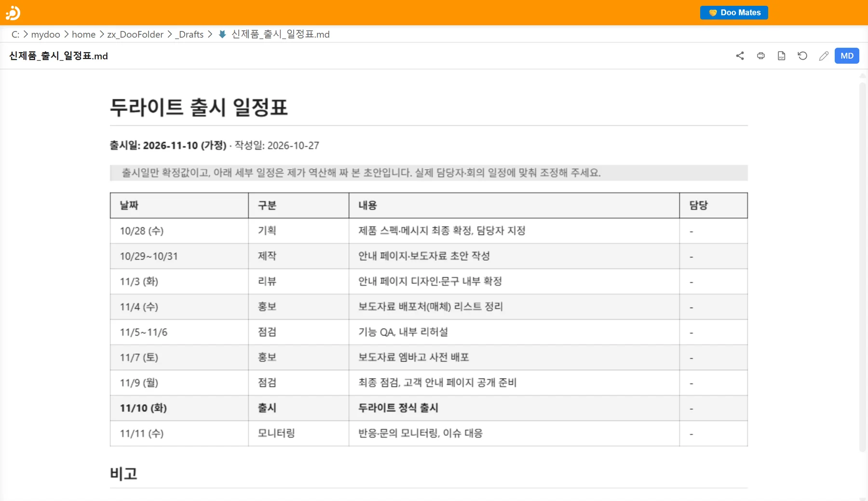Click '보도자료 엠바고 사전 배포' cell
Screen dimensions: 868x501
pos(514,357)
